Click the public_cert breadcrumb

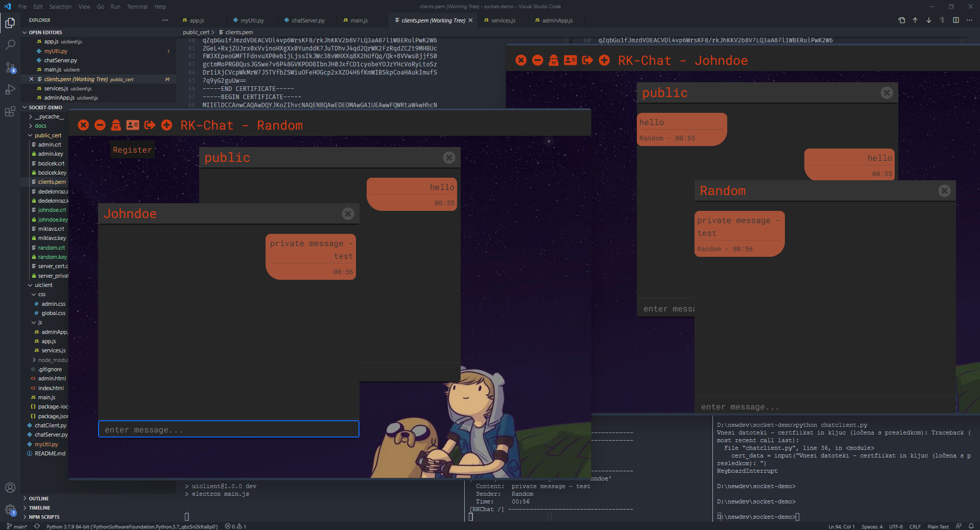pos(196,32)
